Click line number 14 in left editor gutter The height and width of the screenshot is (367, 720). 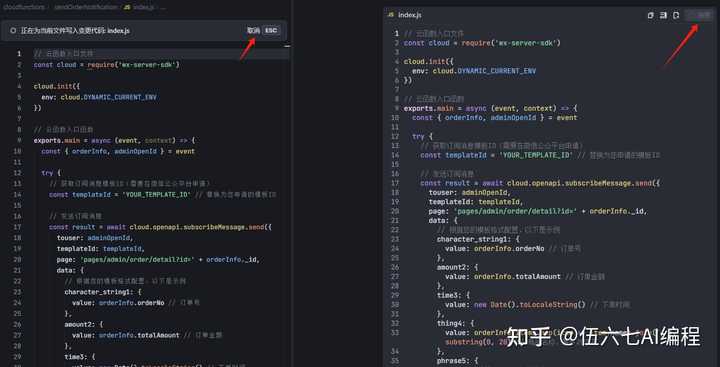(x=17, y=194)
